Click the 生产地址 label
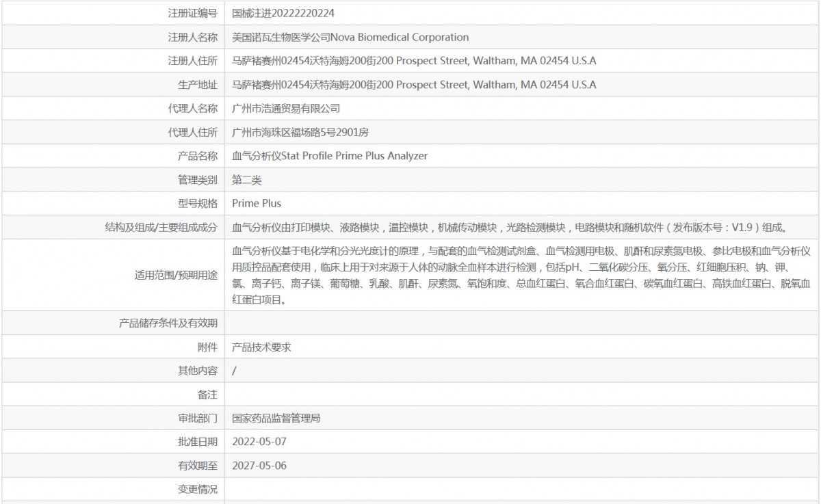The image size is (821, 504). tap(197, 85)
